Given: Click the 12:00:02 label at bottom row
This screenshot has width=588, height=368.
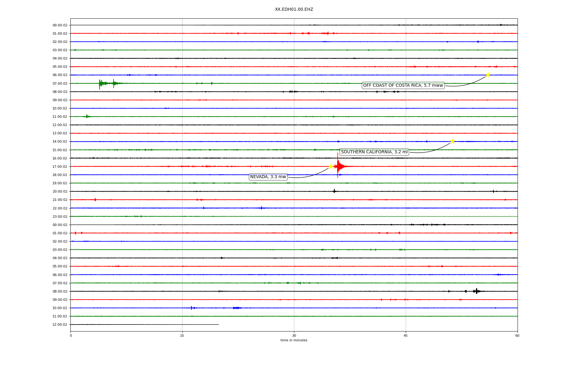Looking at the screenshot, I should tap(60, 324).
